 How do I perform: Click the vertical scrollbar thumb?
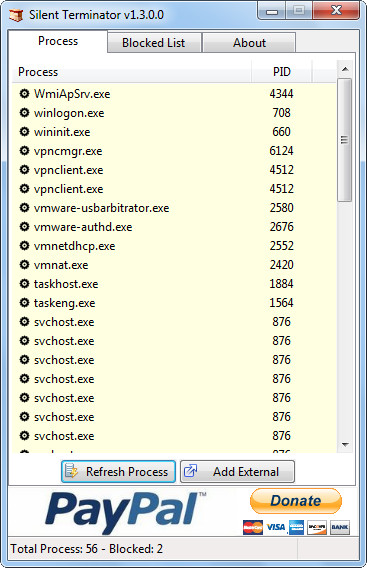coord(344,139)
